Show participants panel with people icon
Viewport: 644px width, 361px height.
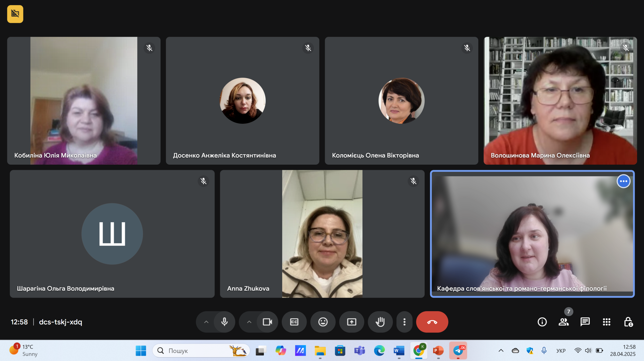pyautogui.click(x=563, y=322)
